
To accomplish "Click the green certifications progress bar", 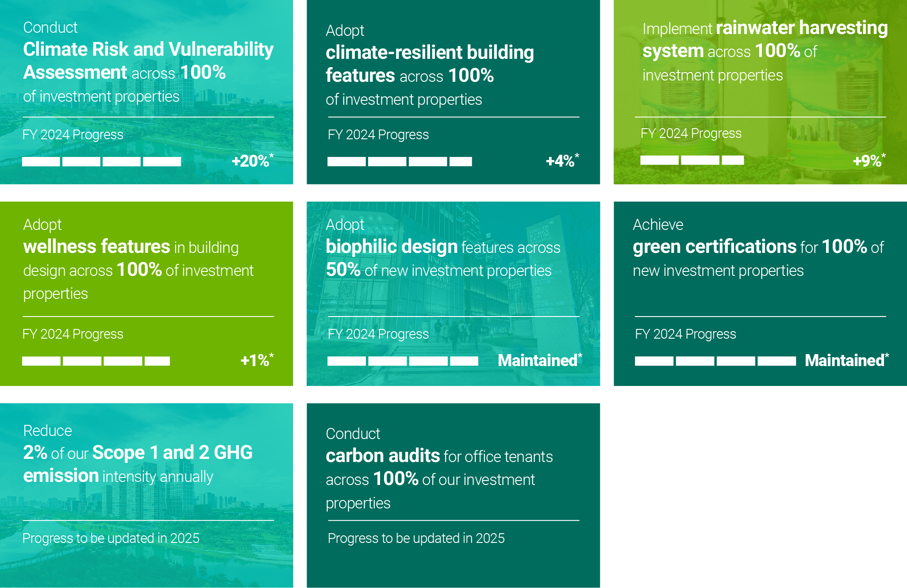I will point(715,361).
